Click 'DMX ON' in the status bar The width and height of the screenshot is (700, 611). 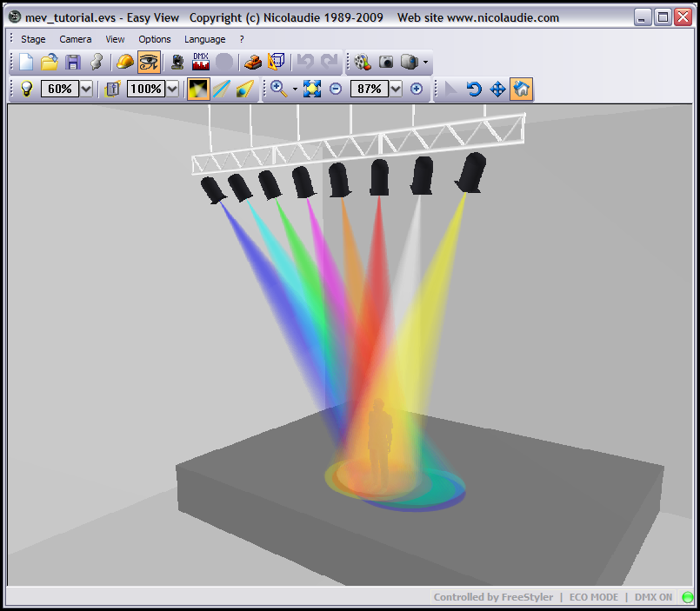click(653, 597)
